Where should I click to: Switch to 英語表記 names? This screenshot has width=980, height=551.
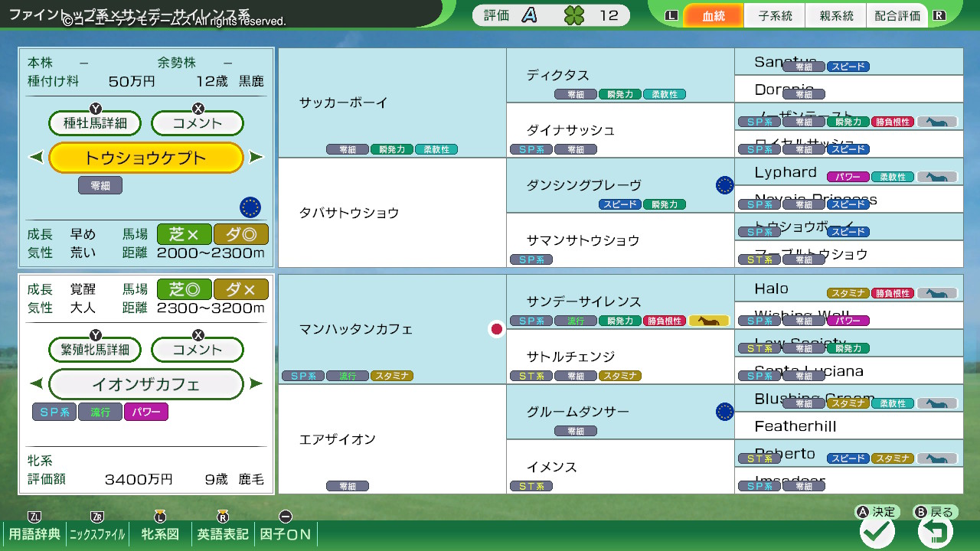[x=223, y=533]
